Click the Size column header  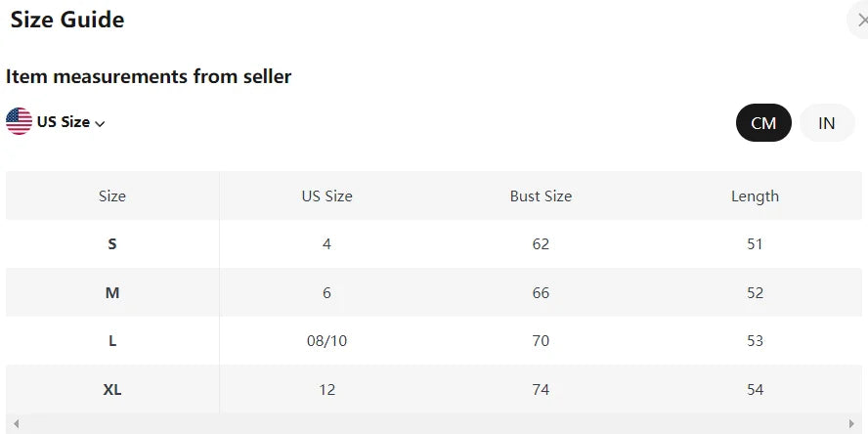[112, 195]
